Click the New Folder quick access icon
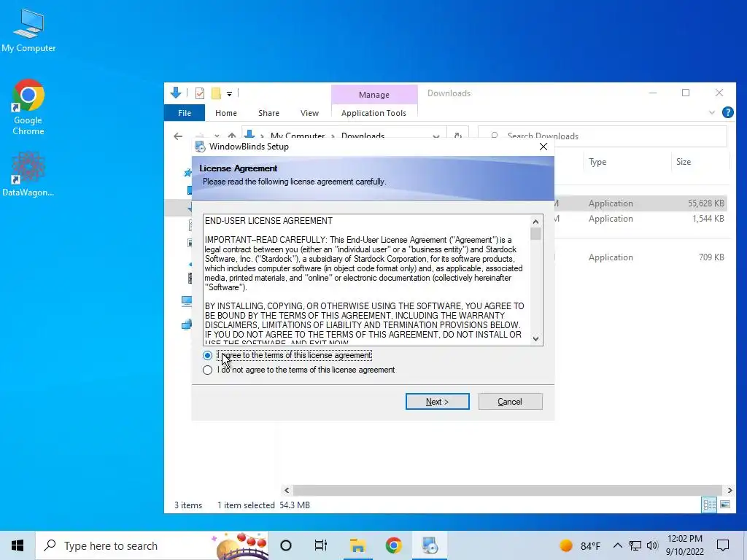This screenshot has height=560, width=747. click(216, 93)
